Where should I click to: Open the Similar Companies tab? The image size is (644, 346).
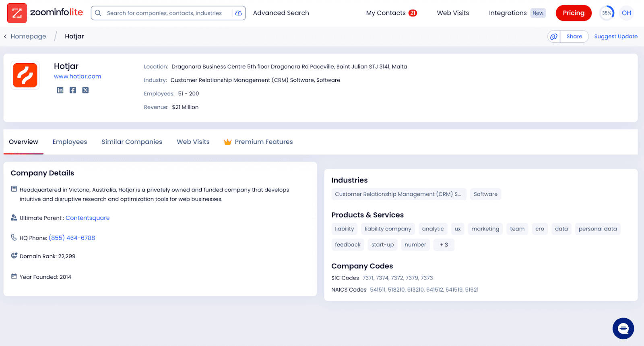tap(132, 142)
